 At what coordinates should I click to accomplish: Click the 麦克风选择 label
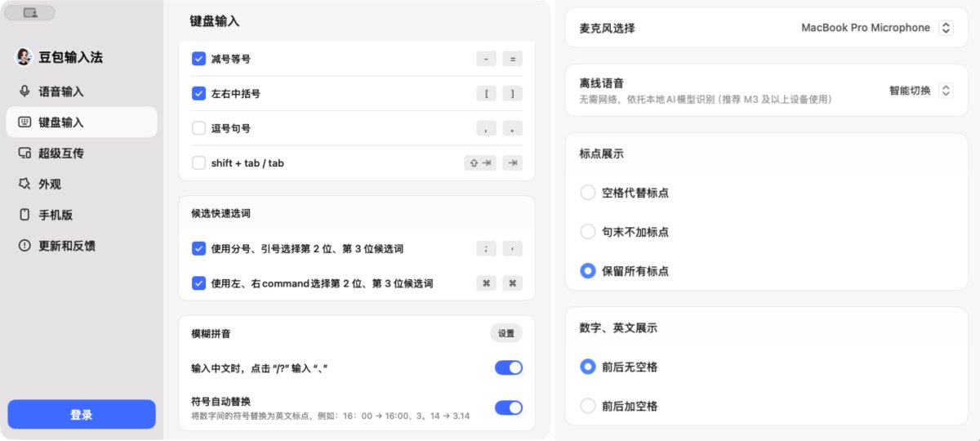(x=607, y=28)
